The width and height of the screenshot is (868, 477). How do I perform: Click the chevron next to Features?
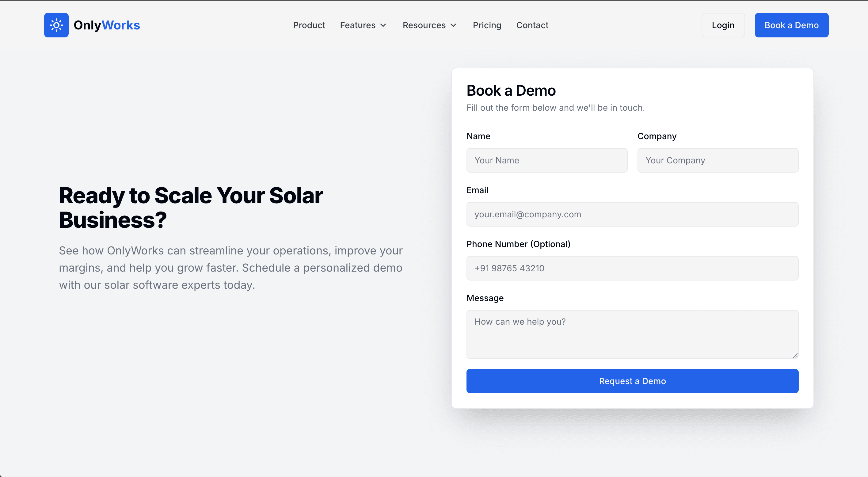tap(383, 25)
